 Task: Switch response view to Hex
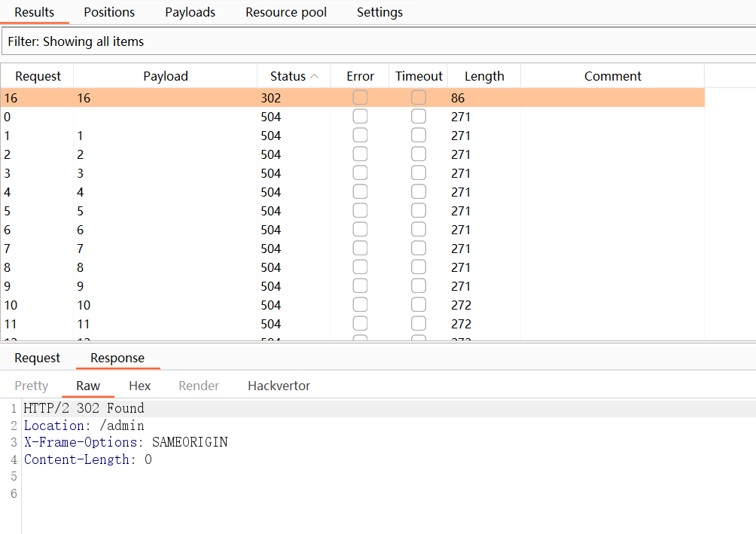(139, 386)
